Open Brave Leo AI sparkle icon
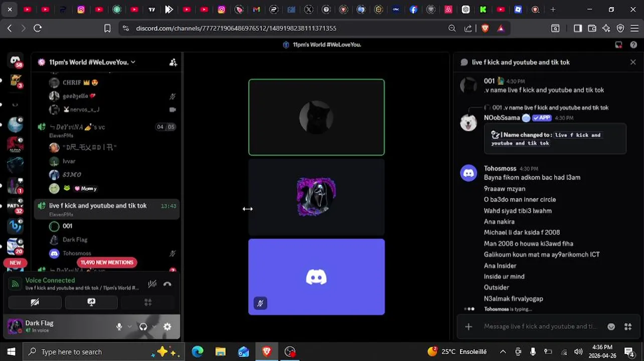The height and width of the screenshot is (361, 644). coord(606,29)
